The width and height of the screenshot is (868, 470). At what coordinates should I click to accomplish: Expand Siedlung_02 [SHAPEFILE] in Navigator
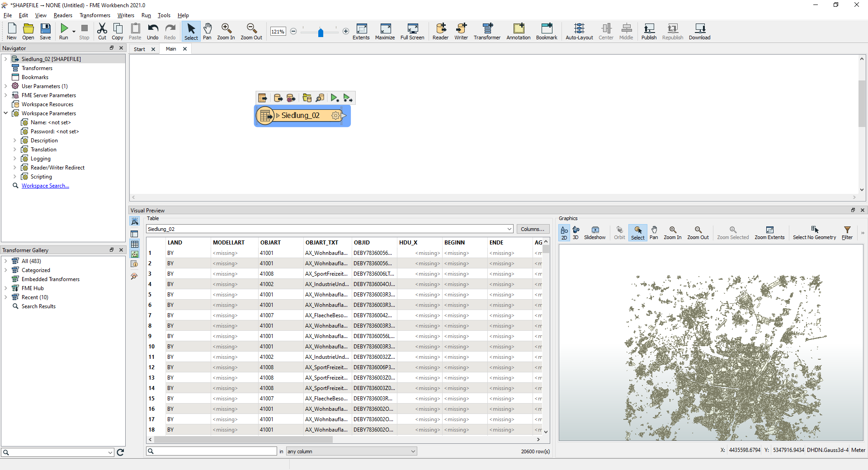(5, 59)
